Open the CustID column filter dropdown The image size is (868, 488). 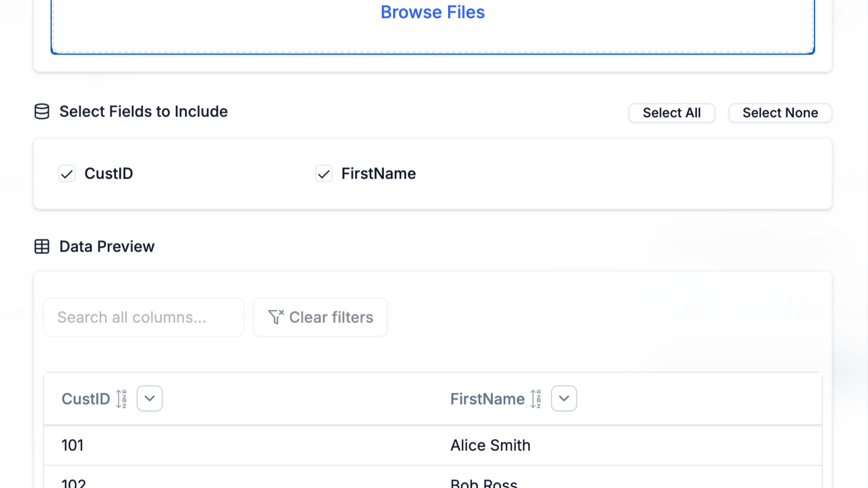(150, 398)
